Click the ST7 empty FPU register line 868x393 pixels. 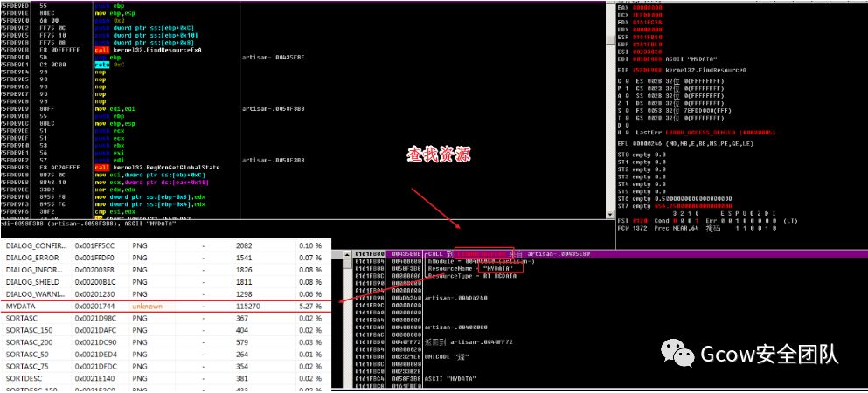[675, 205]
